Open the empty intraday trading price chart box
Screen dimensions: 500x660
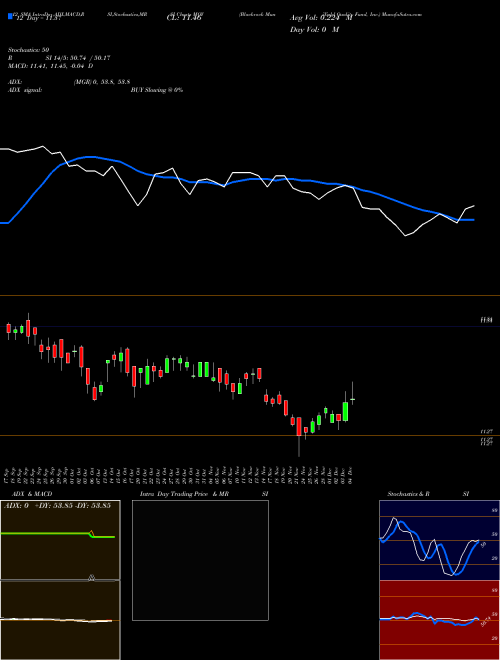pyautogui.click(x=200, y=560)
